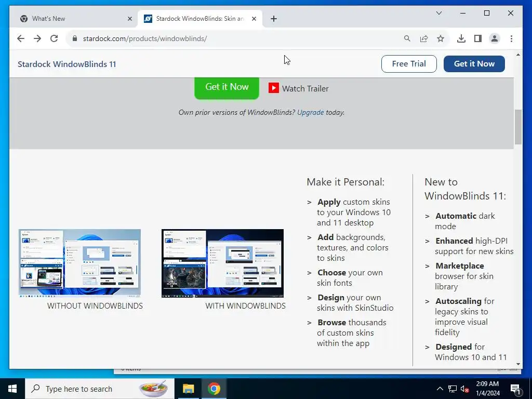This screenshot has height=399, width=532.
Task: Open the clock showing 2:09 AM
Action: coord(487,389)
